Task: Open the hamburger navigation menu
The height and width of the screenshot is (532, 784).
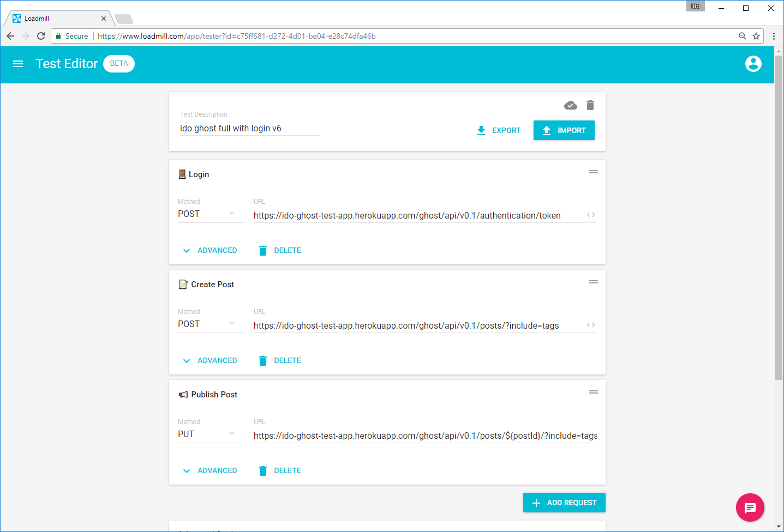Action: click(18, 64)
